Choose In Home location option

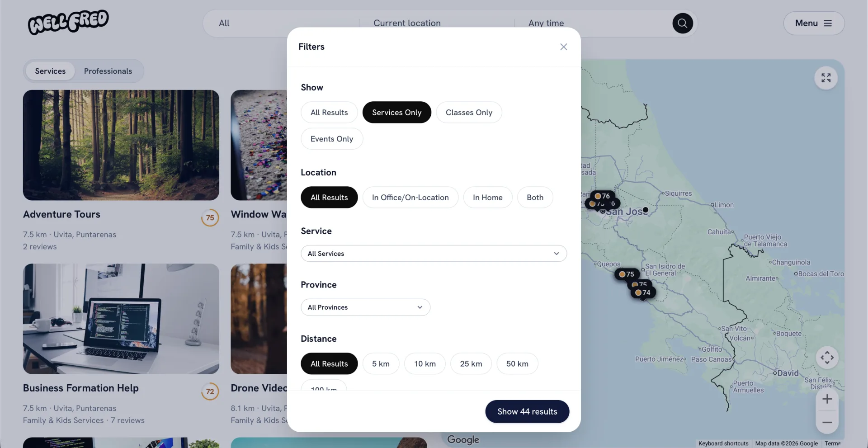pyautogui.click(x=487, y=198)
